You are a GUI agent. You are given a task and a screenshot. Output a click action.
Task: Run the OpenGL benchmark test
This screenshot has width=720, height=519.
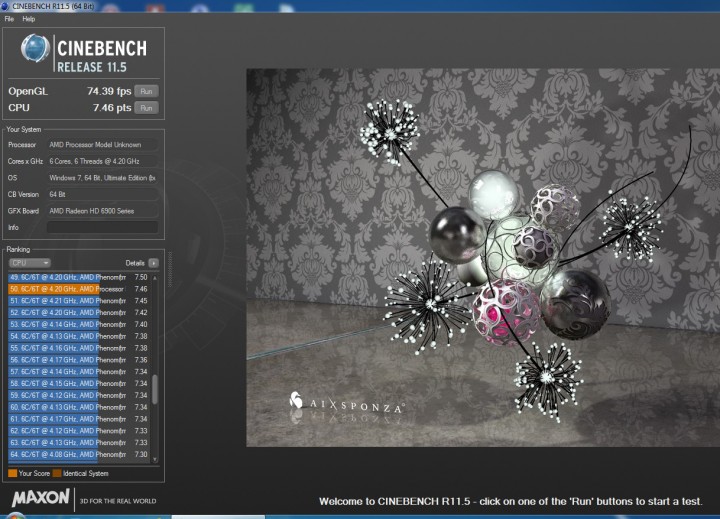coord(146,91)
